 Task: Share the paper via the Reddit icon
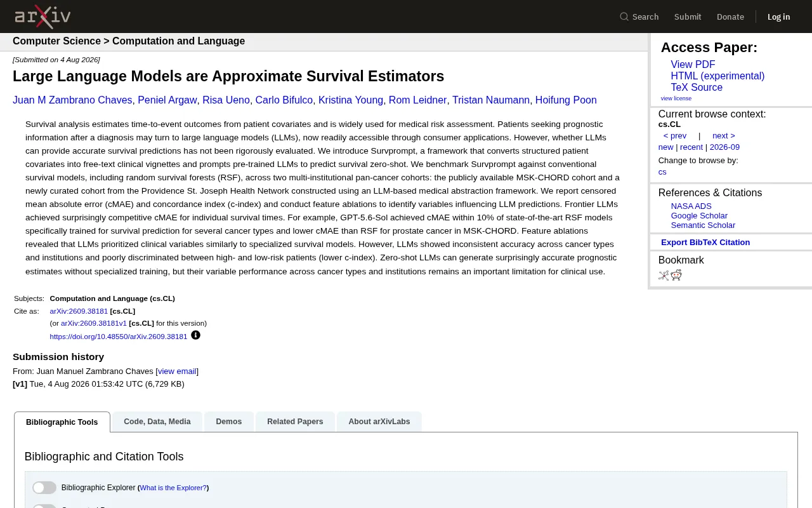[x=676, y=275]
